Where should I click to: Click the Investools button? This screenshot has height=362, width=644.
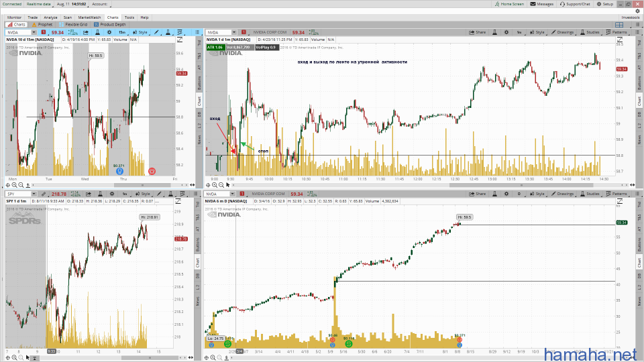(x=631, y=17)
